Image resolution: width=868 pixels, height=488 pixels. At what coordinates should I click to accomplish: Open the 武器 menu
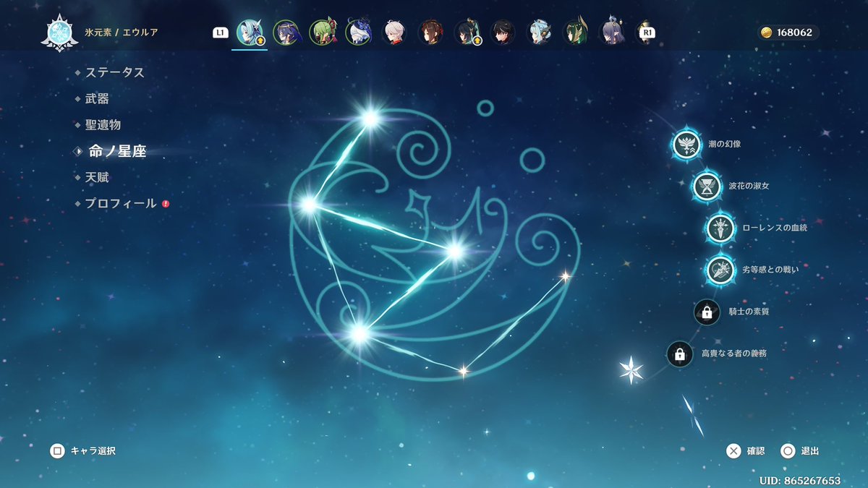pyautogui.click(x=97, y=98)
